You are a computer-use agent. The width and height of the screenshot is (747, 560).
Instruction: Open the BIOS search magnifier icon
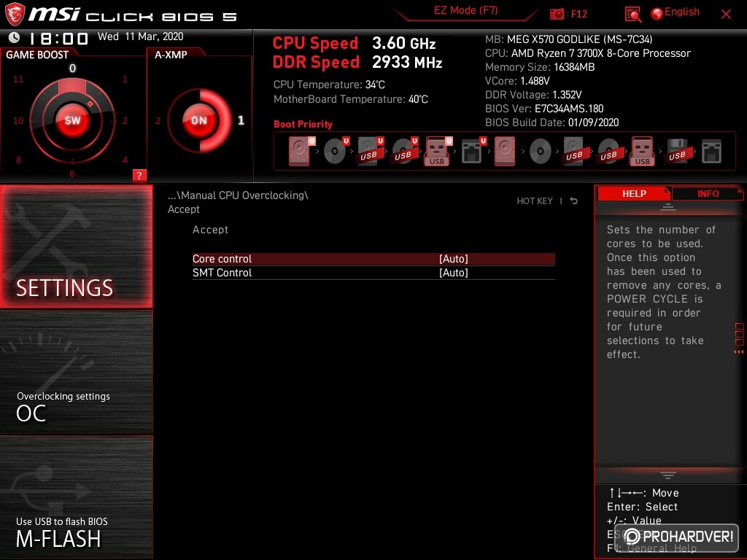coord(632,15)
